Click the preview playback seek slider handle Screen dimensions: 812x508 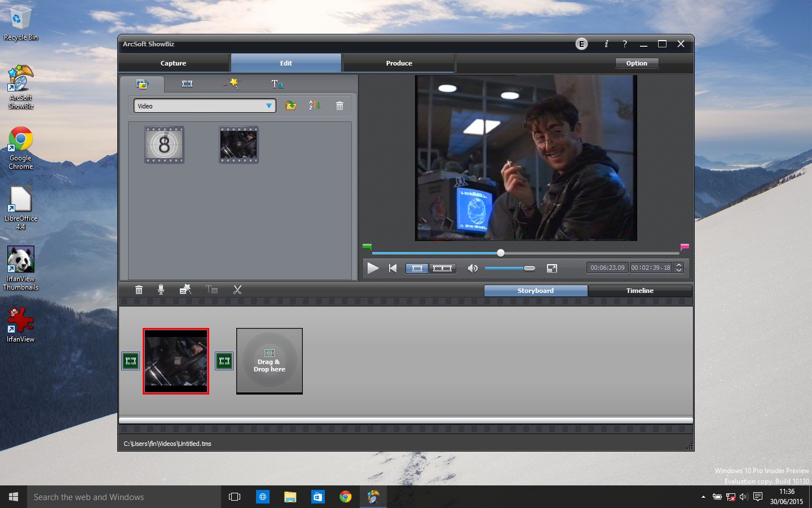click(501, 253)
